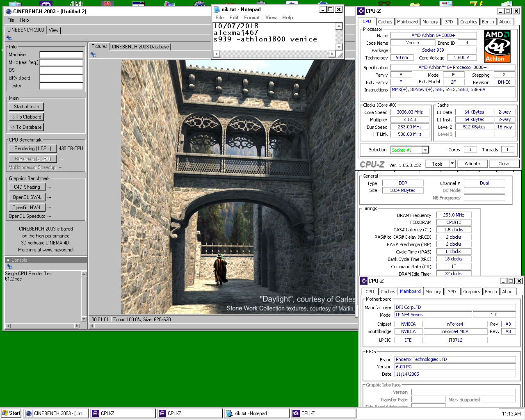
Task: Click the pin icon under CINEBENCH 2003 tab
Action: [9, 38]
